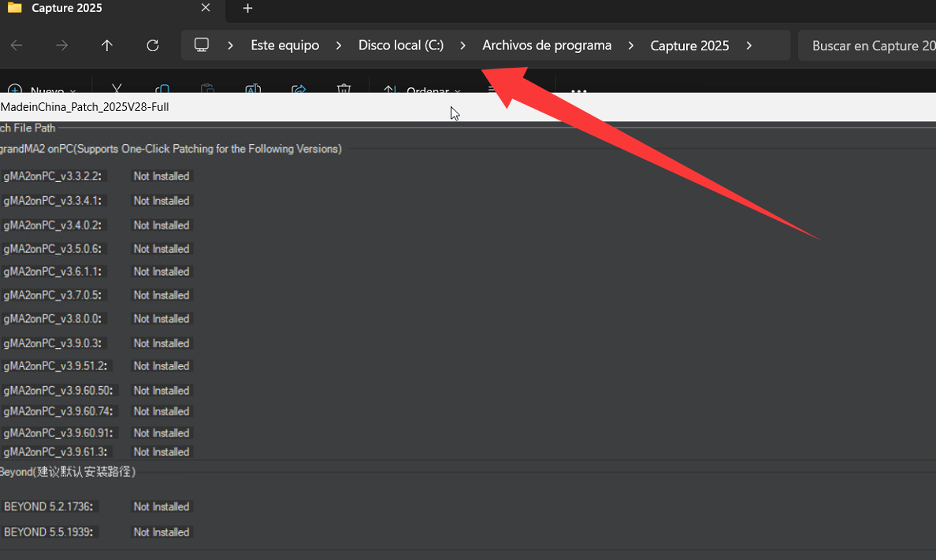Expand chevron after Capture 2025 breadcrumb
The width and height of the screenshot is (936, 560).
[x=748, y=46]
